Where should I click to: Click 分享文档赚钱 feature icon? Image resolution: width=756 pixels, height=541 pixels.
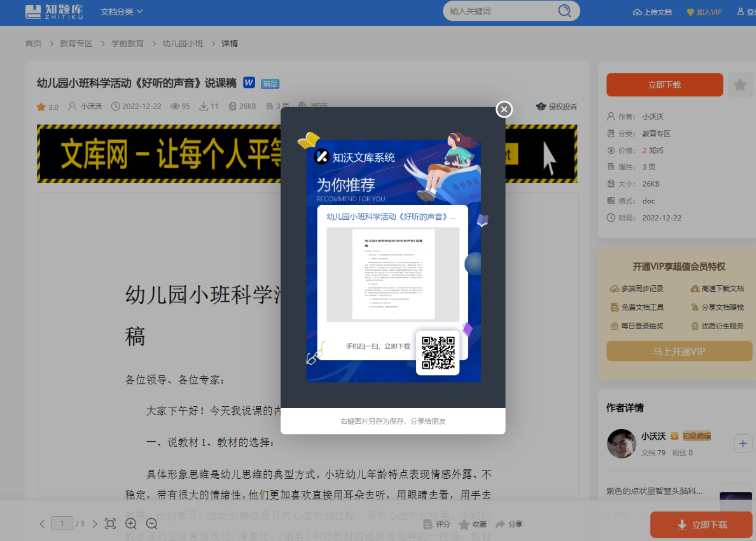point(695,308)
